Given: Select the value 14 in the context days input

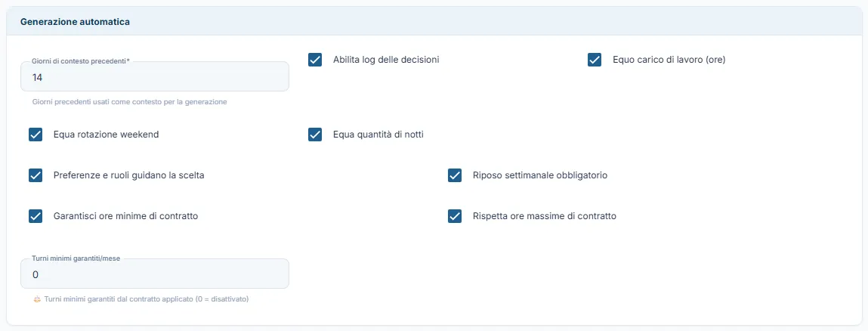Looking at the screenshot, I should click(38, 78).
